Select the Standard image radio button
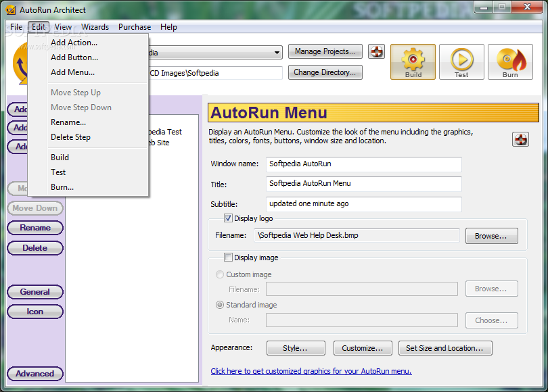Image resolution: width=548 pixels, height=392 pixels. (x=220, y=305)
